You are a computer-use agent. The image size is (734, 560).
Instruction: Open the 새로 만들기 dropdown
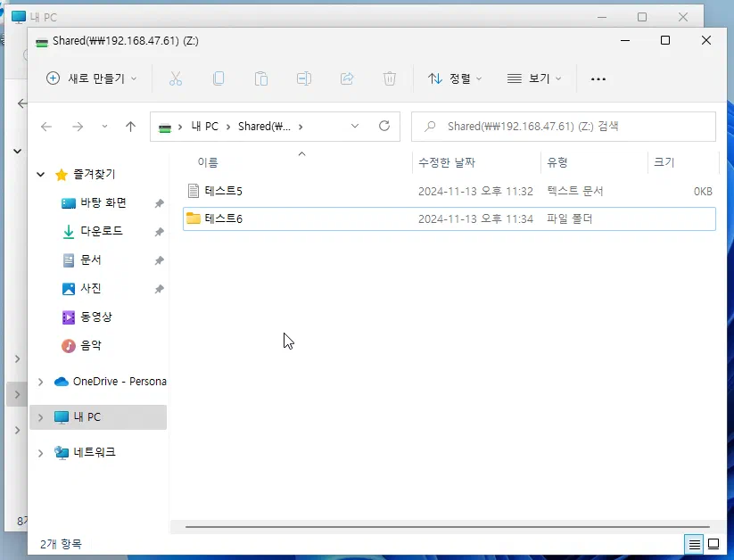[x=92, y=78]
